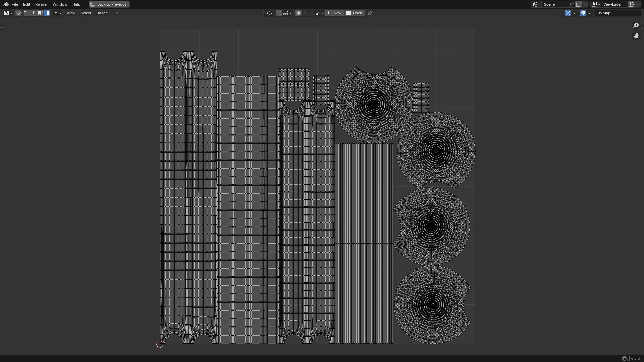Viewport: 644px width, 362px height.
Task: Click the Blender logo menu icon
Action: [x=6, y=4]
